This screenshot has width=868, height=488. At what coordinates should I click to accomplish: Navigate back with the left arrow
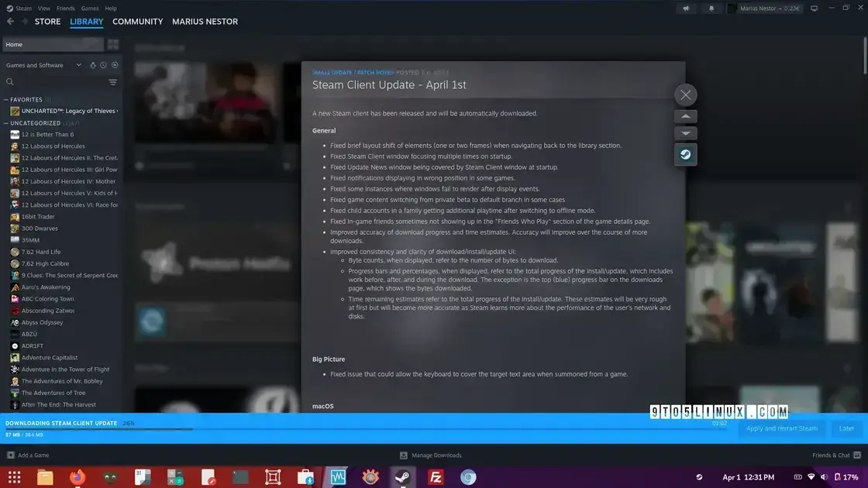(11, 22)
